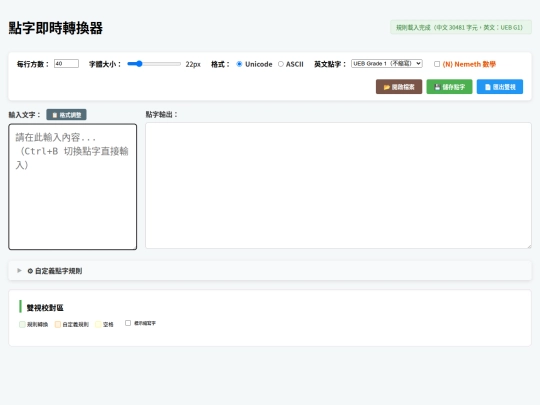Image resolution: width=540 pixels, height=405 pixels.
Task: Click the font size slider handle
Action: pyautogui.click(x=139, y=64)
